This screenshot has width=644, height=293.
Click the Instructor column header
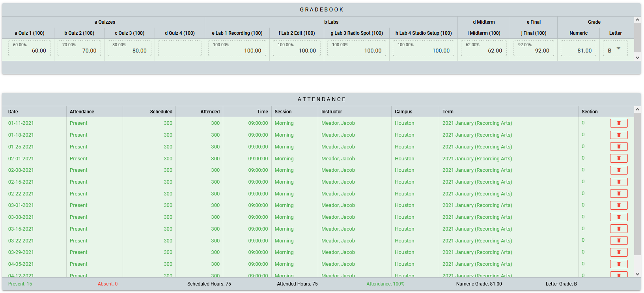click(331, 112)
